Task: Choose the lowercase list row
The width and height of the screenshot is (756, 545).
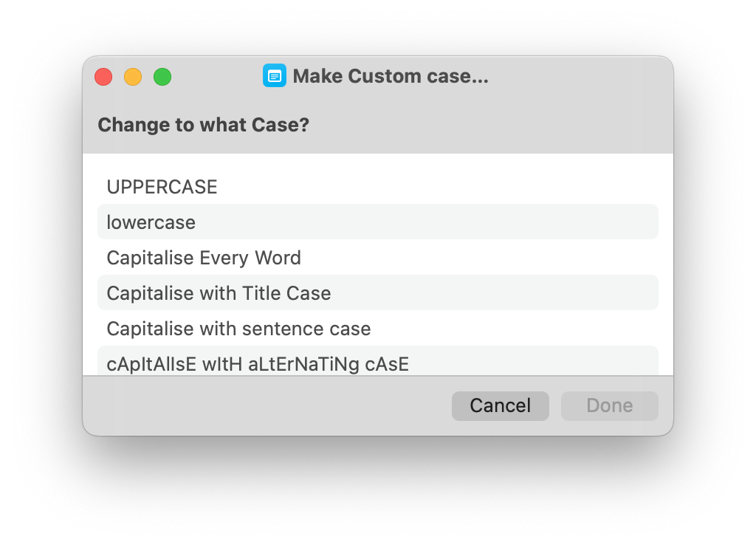Action: 151,222
